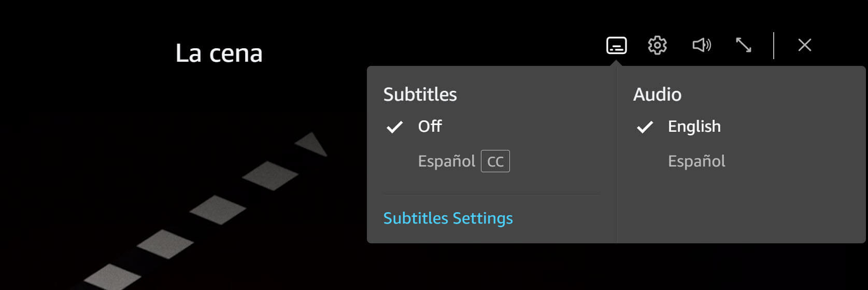Click the Audio heading
The image size is (868, 290).
point(657,94)
